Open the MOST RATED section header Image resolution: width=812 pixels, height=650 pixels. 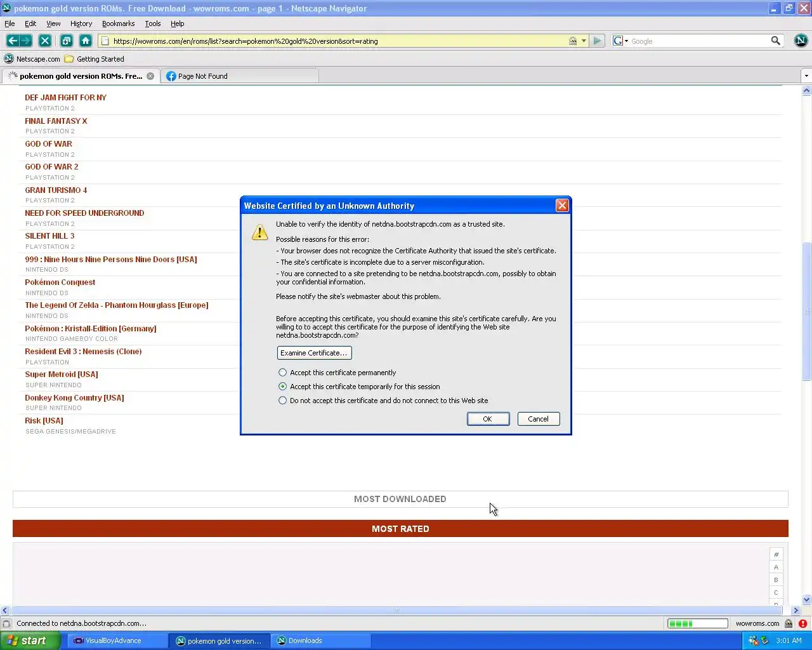point(400,529)
